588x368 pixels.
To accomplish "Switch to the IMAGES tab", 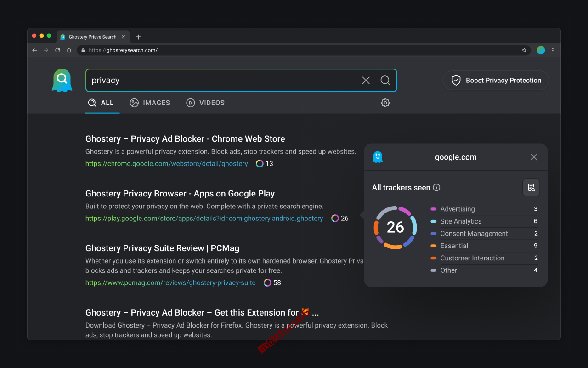I will click(150, 103).
